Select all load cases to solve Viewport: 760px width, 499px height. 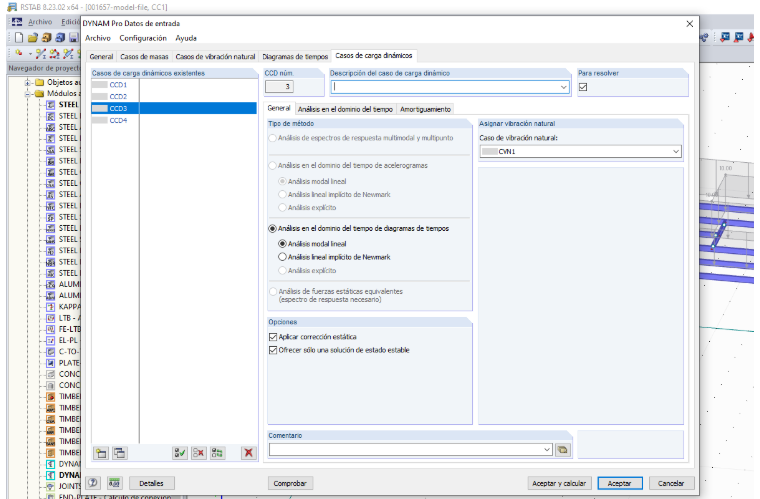[x=180, y=453]
